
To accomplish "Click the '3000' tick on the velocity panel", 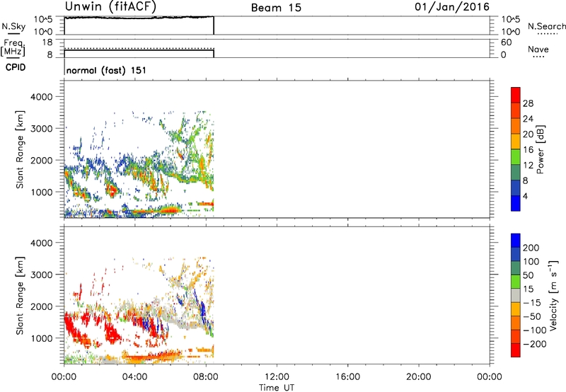I will (x=42, y=275).
